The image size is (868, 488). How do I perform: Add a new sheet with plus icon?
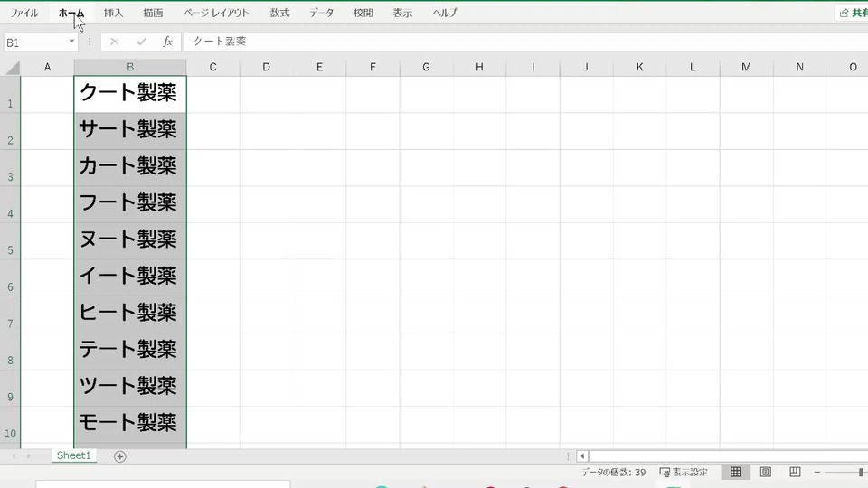click(x=119, y=456)
